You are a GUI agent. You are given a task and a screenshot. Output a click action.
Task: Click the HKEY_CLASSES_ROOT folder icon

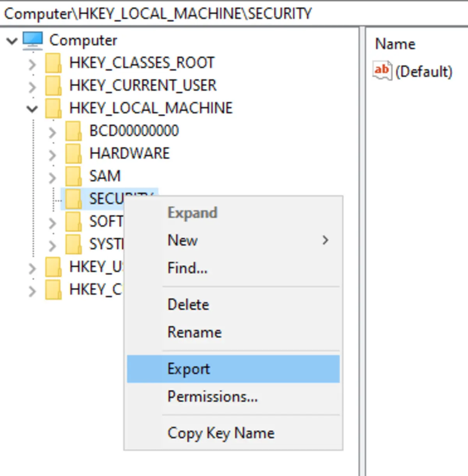click(x=53, y=63)
